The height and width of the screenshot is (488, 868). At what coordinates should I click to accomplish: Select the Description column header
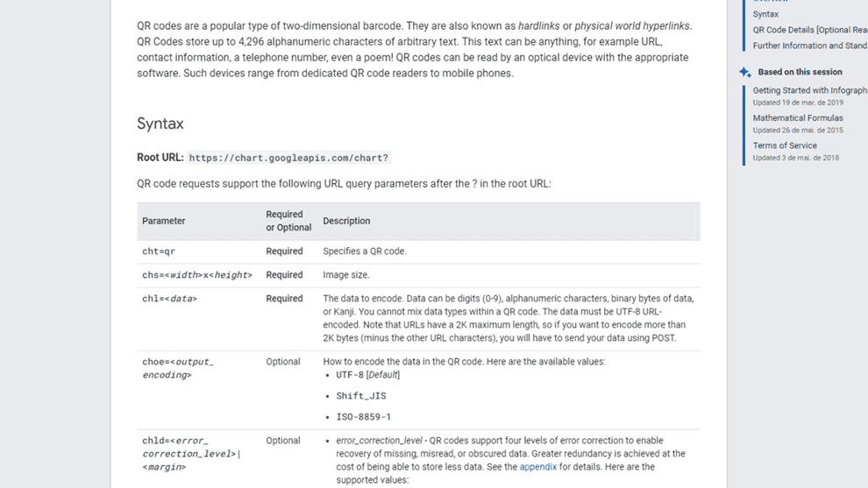tap(346, 221)
